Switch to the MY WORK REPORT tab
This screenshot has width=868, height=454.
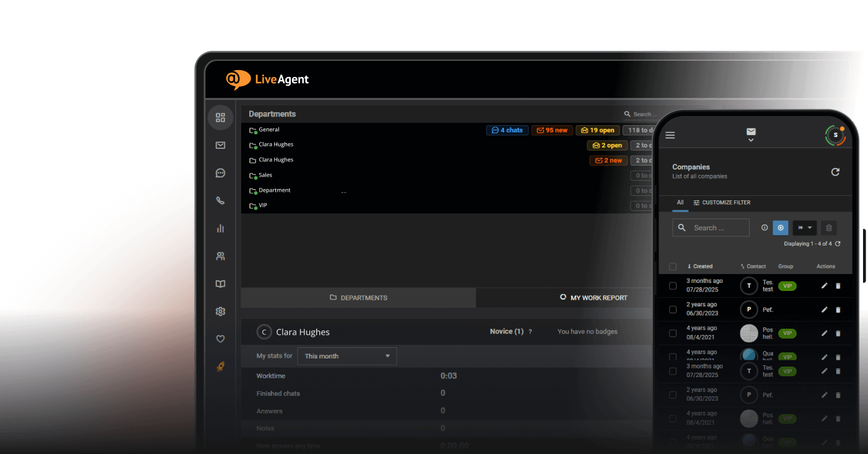[594, 298]
